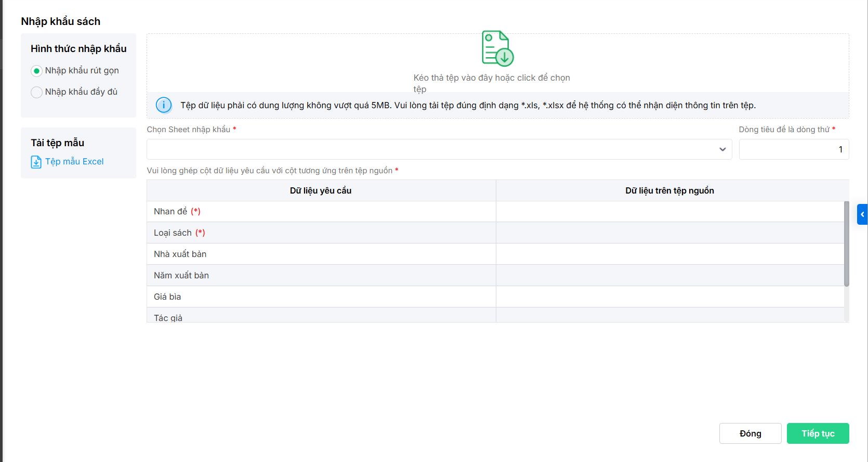Viewport: 868px width, 462px height.
Task: Click the header row number field
Action: [x=794, y=149]
